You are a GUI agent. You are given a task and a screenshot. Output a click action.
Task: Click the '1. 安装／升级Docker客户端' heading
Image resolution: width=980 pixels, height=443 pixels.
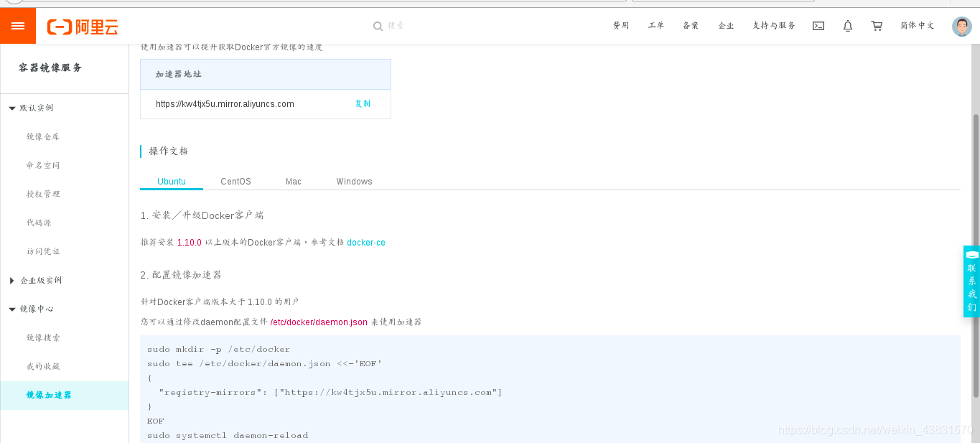pyautogui.click(x=202, y=215)
